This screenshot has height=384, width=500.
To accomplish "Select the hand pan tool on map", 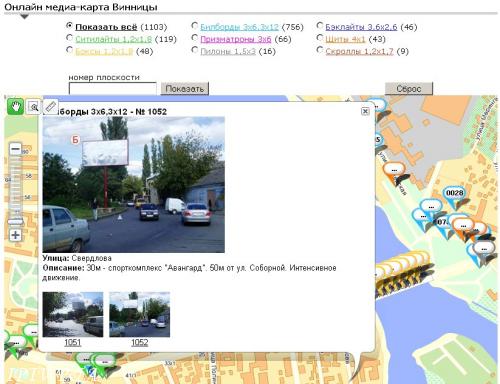I will [x=15, y=107].
